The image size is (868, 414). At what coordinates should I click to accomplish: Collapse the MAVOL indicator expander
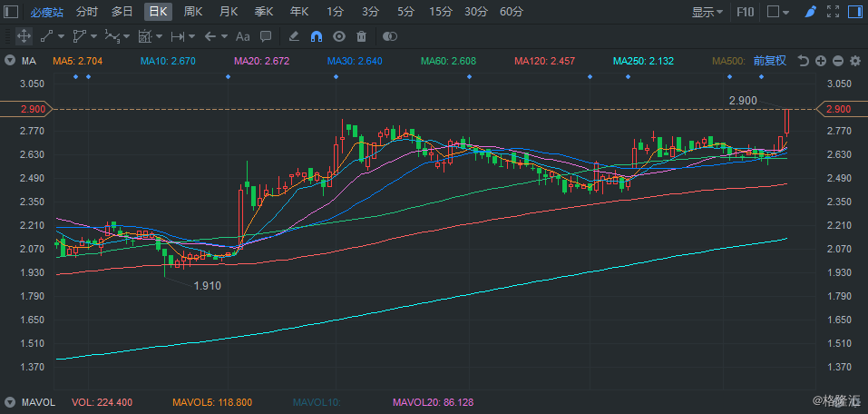pyautogui.click(x=9, y=402)
